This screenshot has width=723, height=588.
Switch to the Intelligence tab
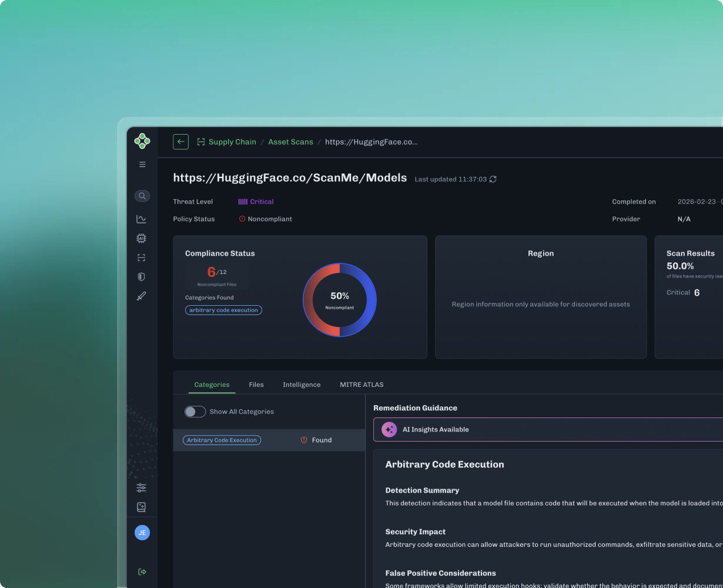302,385
